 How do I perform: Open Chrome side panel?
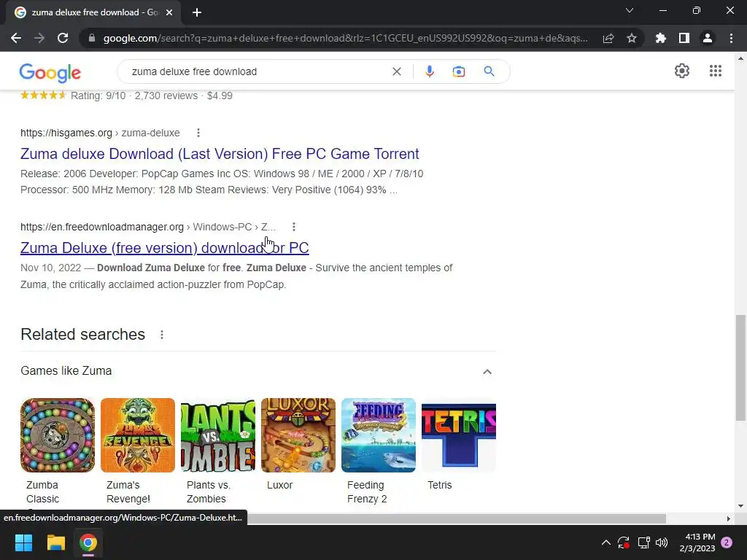point(684,38)
